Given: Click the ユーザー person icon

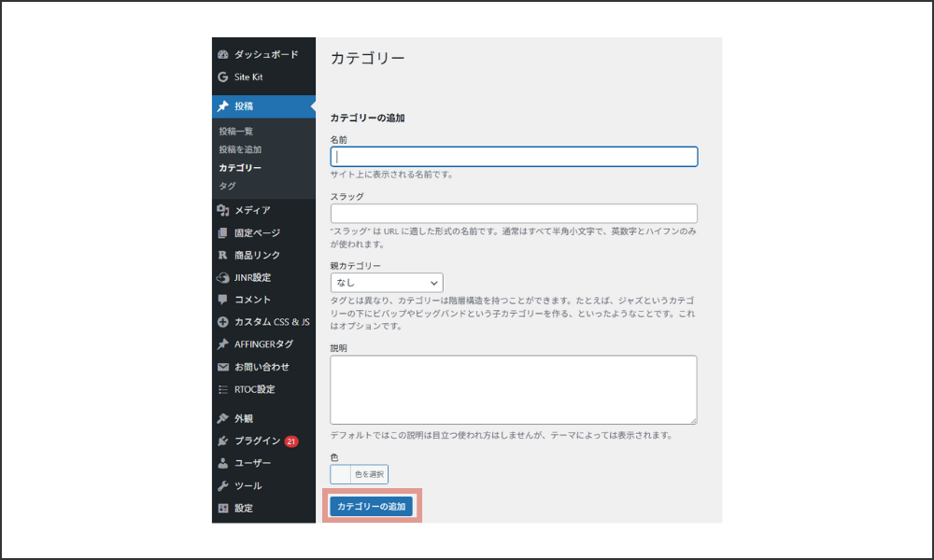Looking at the screenshot, I should point(223,463).
